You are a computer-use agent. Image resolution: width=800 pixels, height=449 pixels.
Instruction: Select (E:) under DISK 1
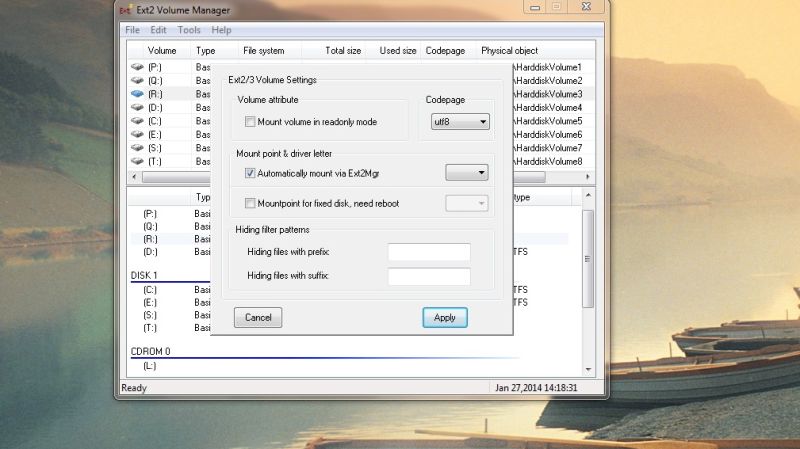[x=150, y=303]
